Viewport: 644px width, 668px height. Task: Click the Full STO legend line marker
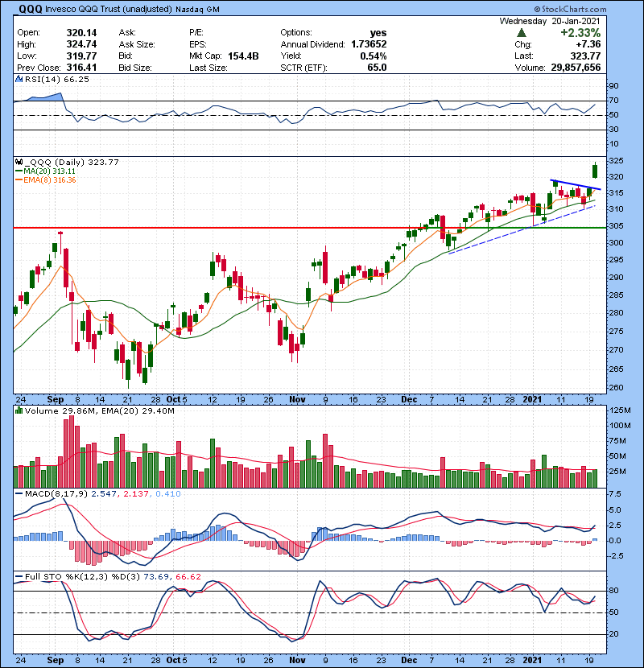19,577
